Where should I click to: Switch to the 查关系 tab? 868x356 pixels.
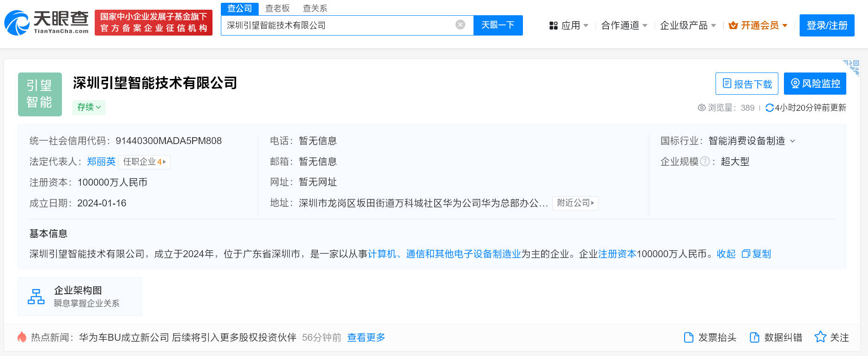tap(315, 8)
